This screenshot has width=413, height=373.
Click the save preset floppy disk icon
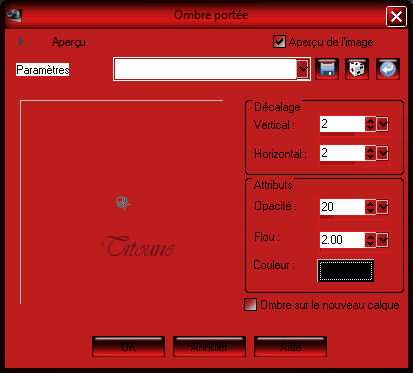pos(327,69)
